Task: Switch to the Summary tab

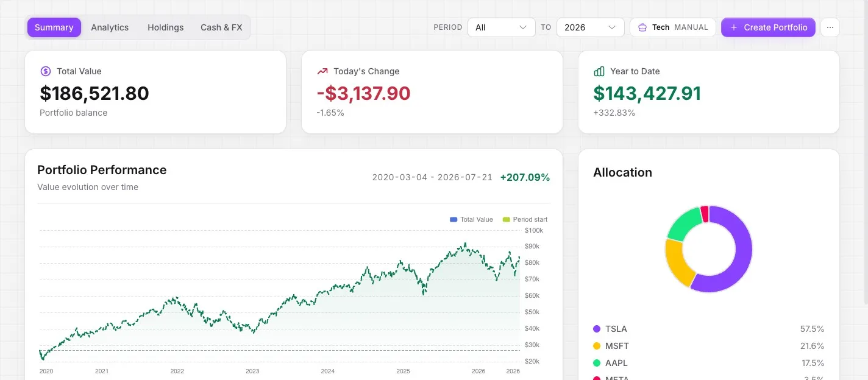Action: [x=54, y=27]
